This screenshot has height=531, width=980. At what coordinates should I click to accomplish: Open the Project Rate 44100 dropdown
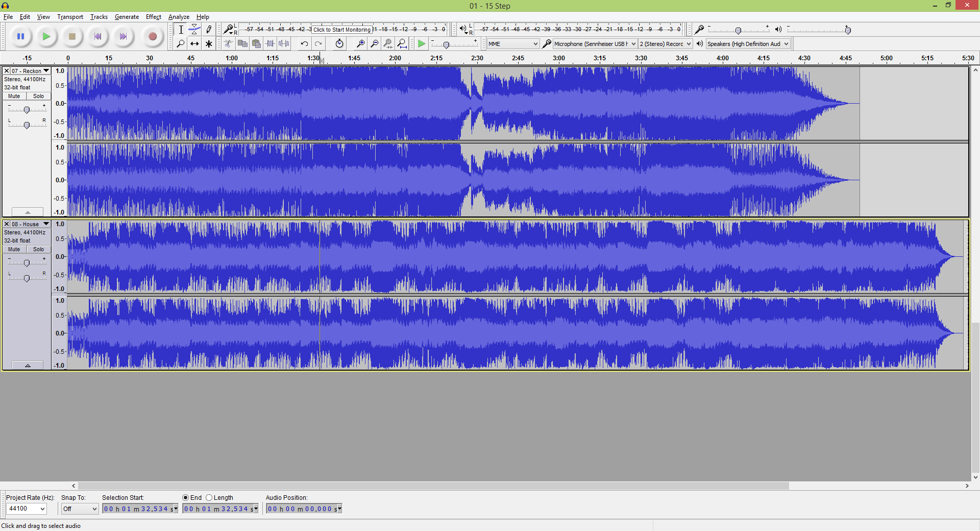pyautogui.click(x=27, y=509)
